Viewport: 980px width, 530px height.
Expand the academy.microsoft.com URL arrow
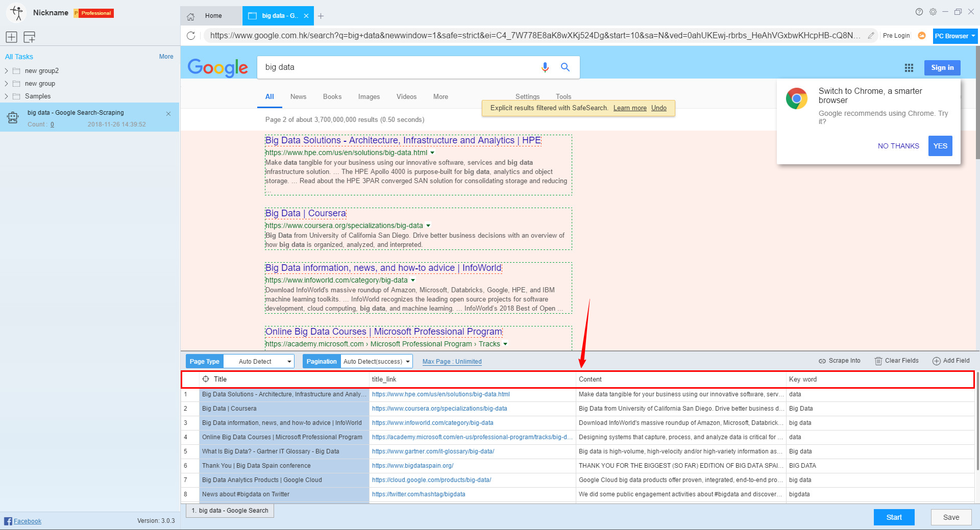(505, 344)
